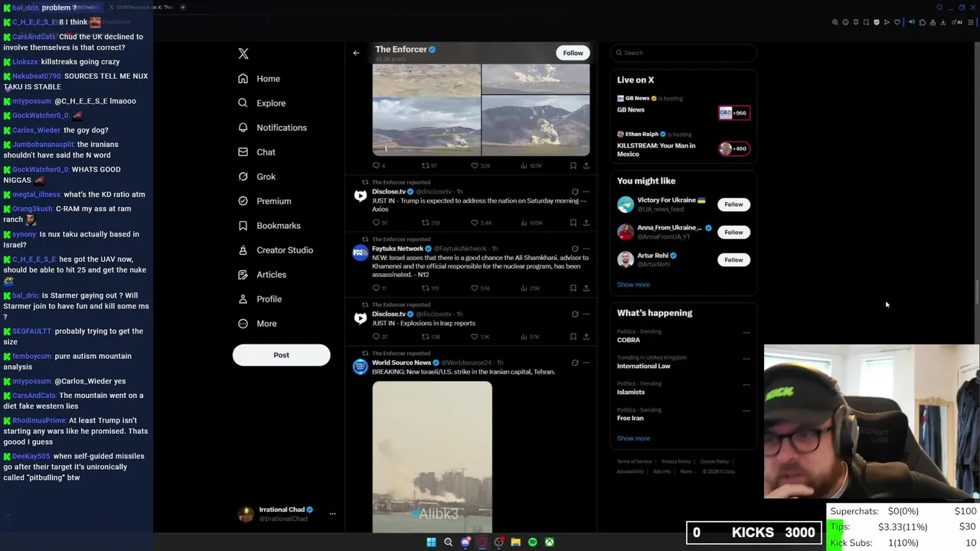This screenshot has width=980, height=551.
Task: Open Grok in the sidebar
Action: pos(256,177)
